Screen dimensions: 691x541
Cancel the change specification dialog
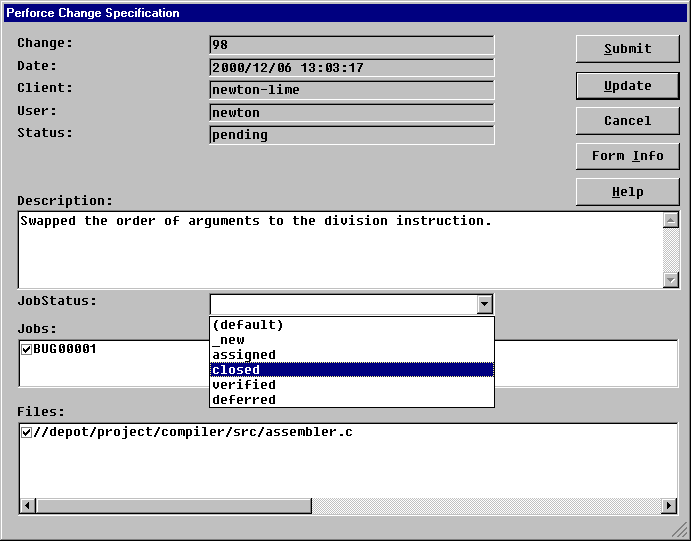(627, 121)
